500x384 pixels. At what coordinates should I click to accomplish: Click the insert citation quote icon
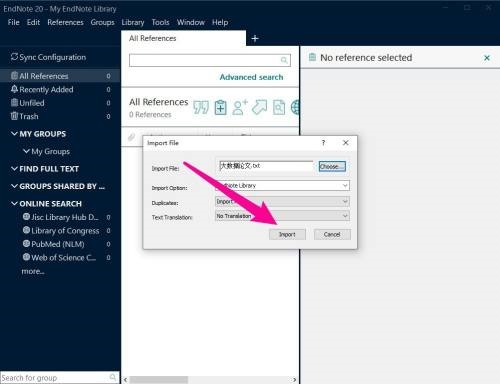tap(201, 107)
